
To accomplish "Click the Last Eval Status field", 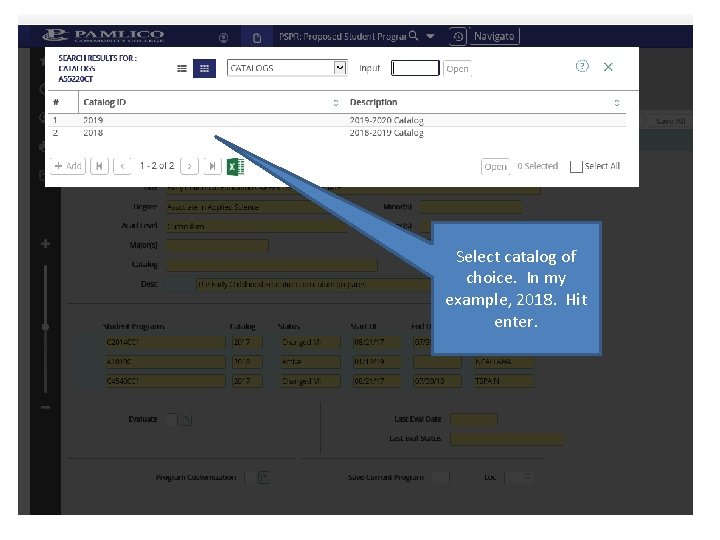I will [x=507, y=439].
